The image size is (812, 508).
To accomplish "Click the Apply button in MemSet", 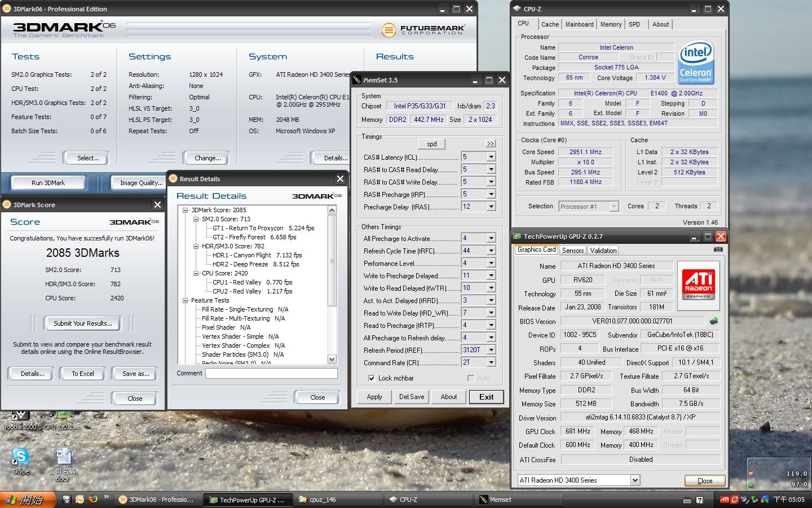I will (x=374, y=397).
